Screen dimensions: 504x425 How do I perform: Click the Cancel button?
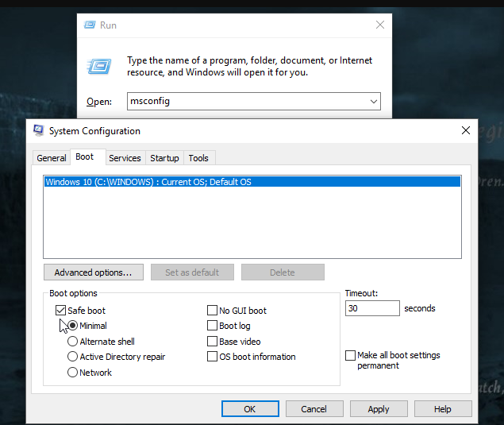click(x=314, y=409)
